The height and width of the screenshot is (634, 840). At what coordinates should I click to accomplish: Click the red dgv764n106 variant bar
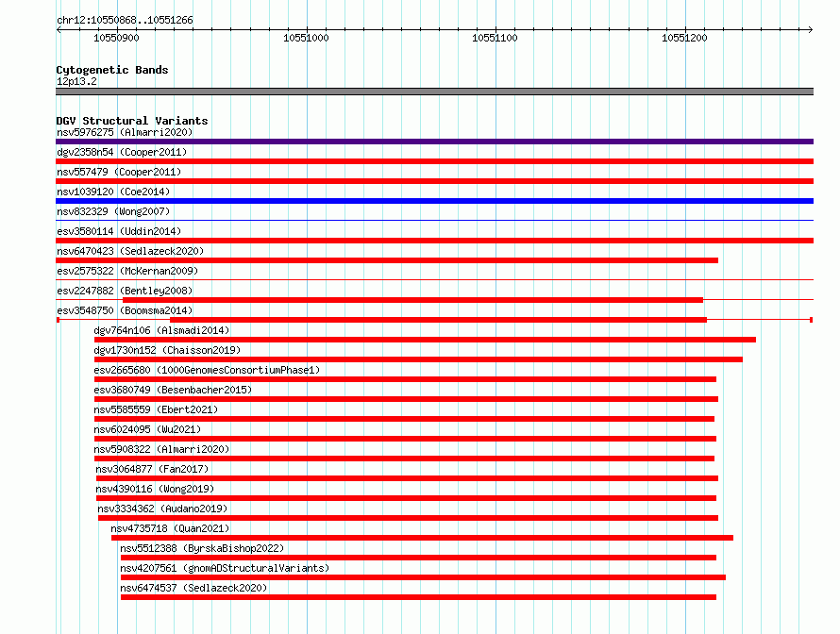[425, 340]
